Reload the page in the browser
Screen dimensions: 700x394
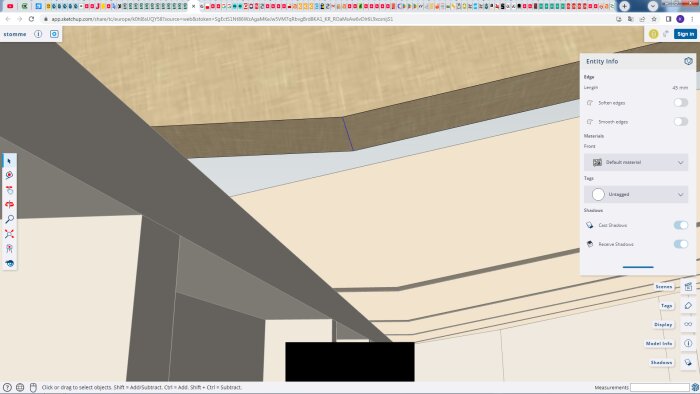31,19
